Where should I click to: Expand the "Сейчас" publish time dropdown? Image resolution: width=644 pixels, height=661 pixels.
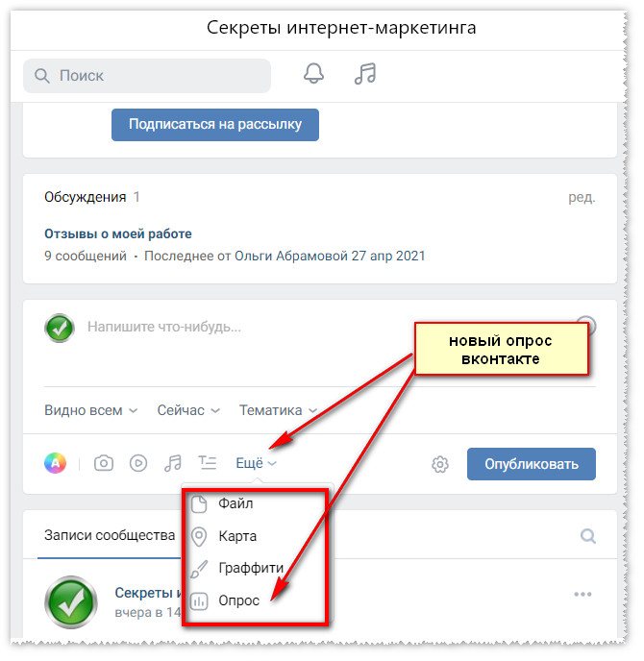189,411
